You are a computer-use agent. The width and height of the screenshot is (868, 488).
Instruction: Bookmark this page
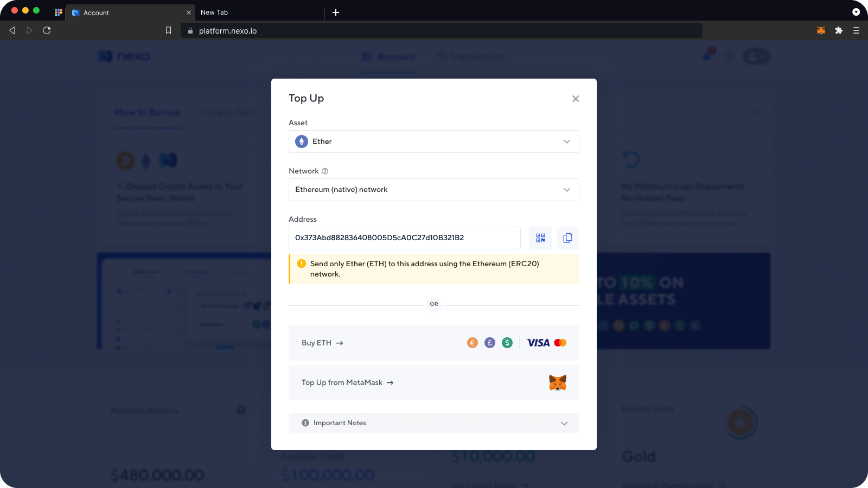169,30
